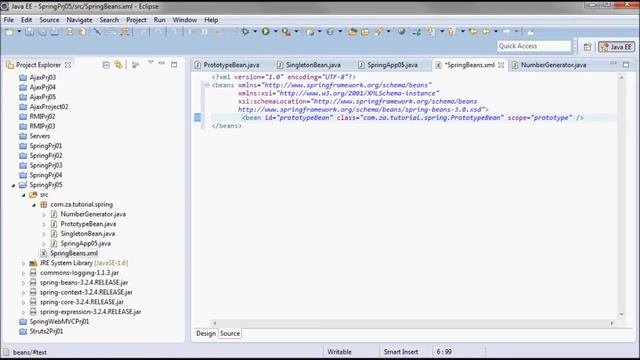640x360 pixels.
Task: Click the Search flashlight icon
Action: pos(379,31)
